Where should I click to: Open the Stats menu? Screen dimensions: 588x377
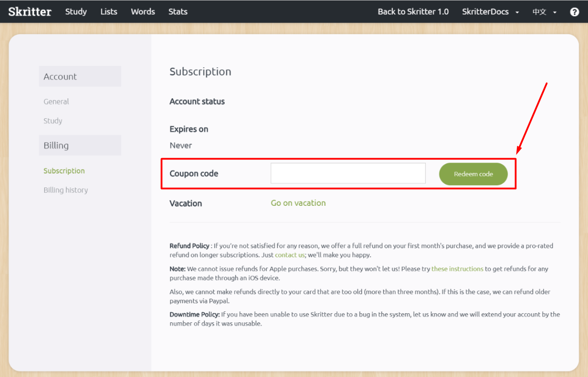click(177, 12)
